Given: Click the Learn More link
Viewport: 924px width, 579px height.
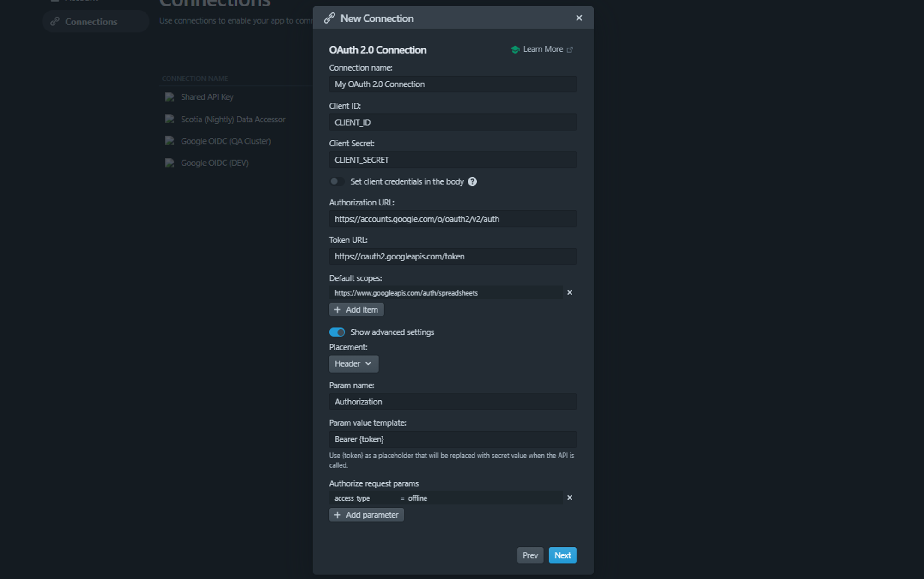Looking at the screenshot, I should pyautogui.click(x=542, y=48).
